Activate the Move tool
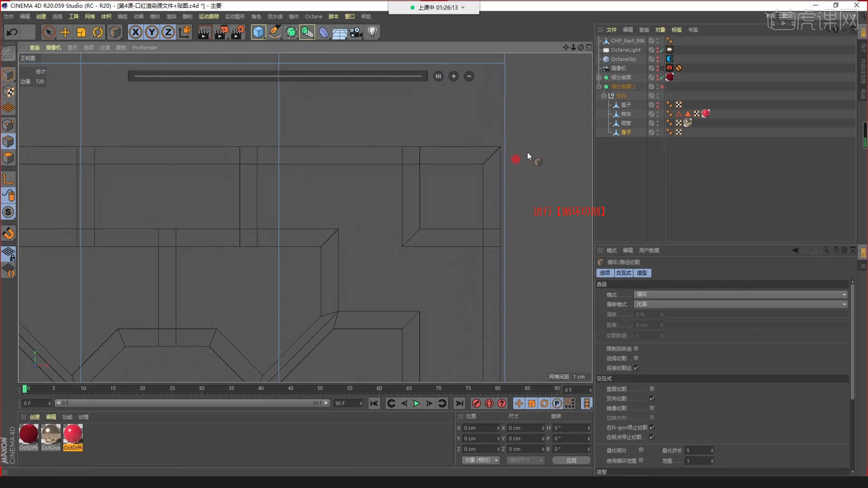Image resolution: width=868 pixels, height=488 pixels. [65, 32]
